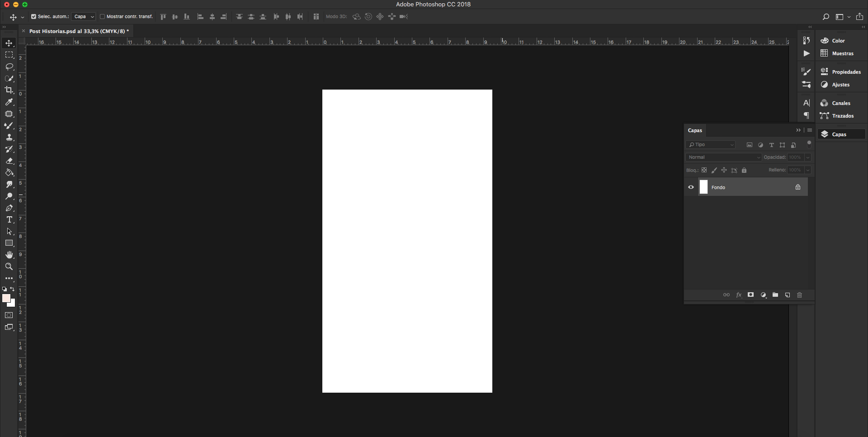868x437 pixels.
Task: Select the Clone Stamp tool
Action: (x=9, y=138)
